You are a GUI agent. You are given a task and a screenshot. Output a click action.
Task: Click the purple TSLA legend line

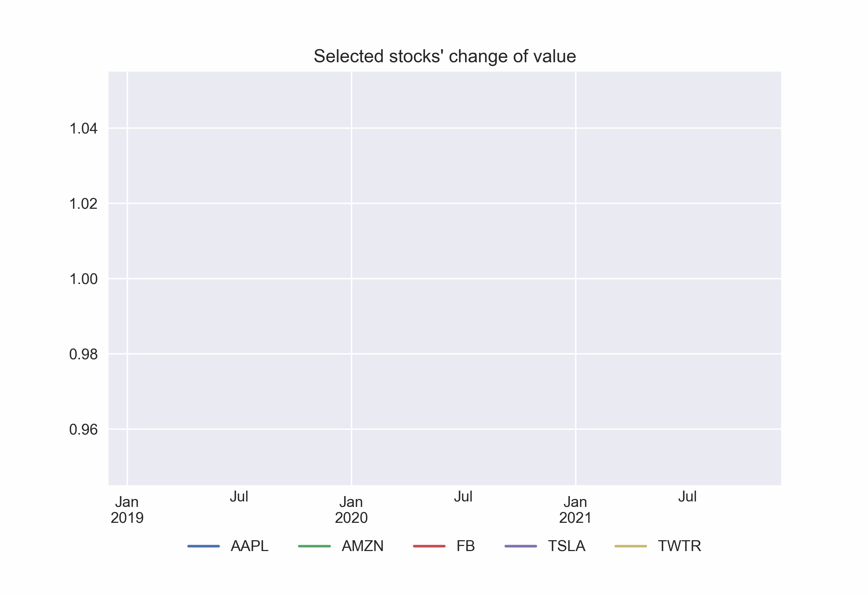click(520, 546)
